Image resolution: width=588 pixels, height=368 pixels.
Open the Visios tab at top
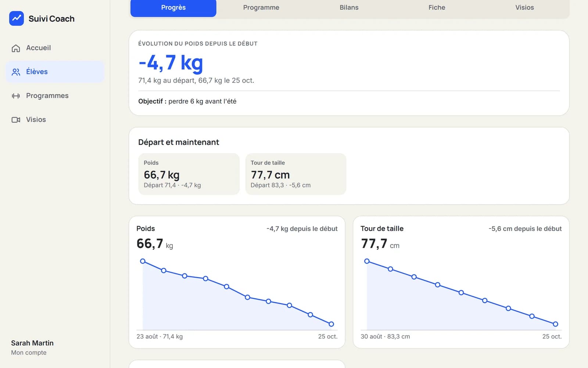click(x=525, y=7)
